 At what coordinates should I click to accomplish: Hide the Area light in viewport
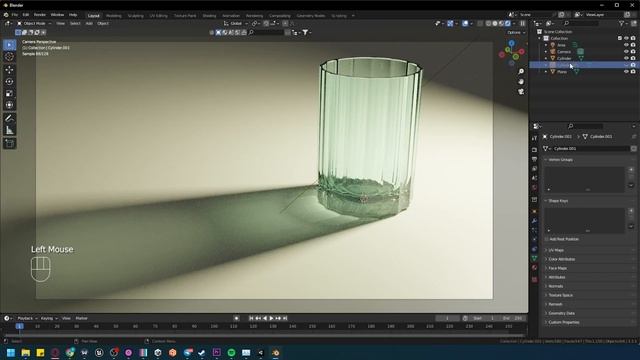[x=626, y=45]
